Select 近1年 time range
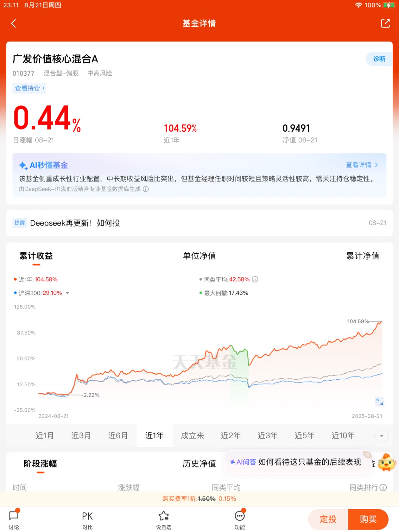 tap(155, 436)
